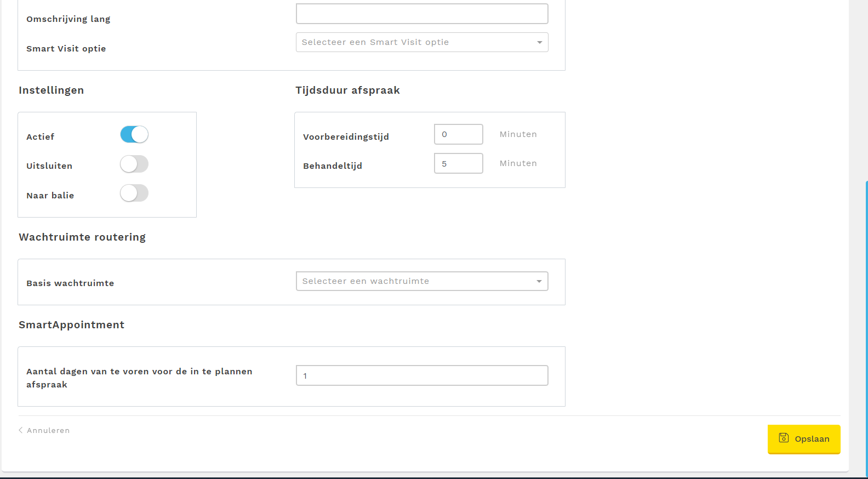The image size is (868, 479).
Task: Click the floppy disk icon on Opslaan
Action: (x=784, y=438)
